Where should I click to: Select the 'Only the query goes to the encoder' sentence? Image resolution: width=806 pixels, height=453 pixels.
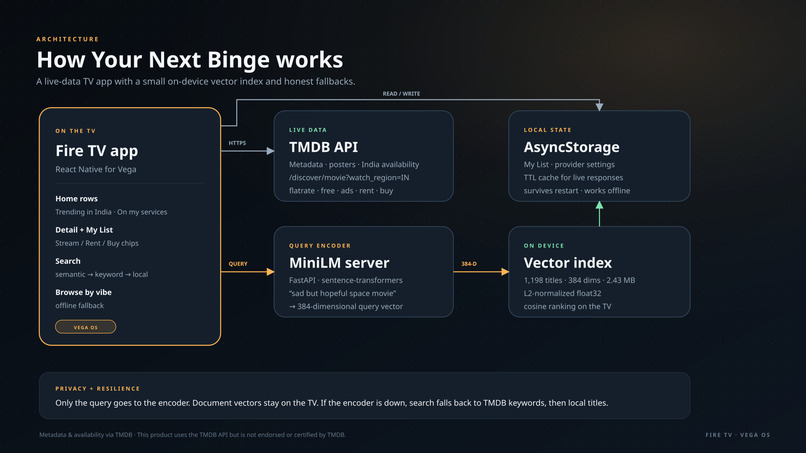[x=332, y=403]
